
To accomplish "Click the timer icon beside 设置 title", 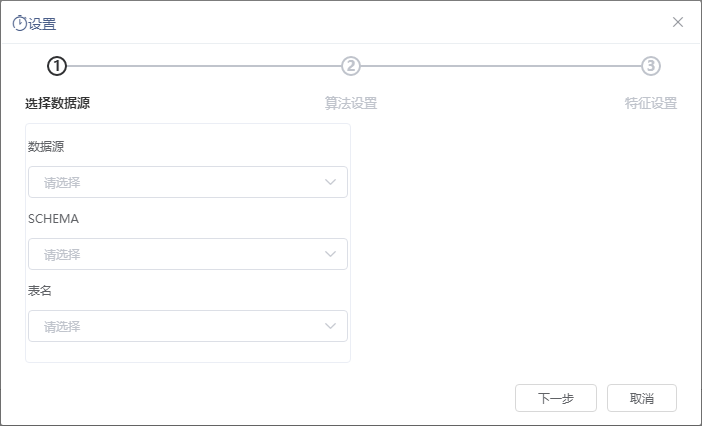I will tap(19, 23).
